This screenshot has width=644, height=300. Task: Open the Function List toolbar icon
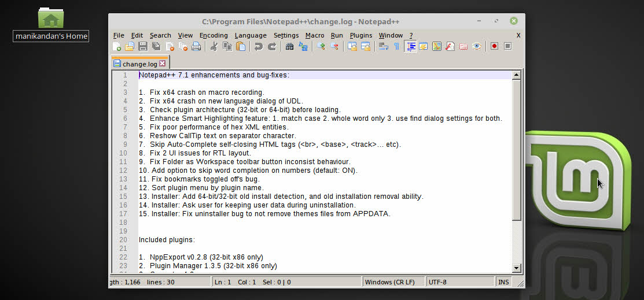coord(450,46)
